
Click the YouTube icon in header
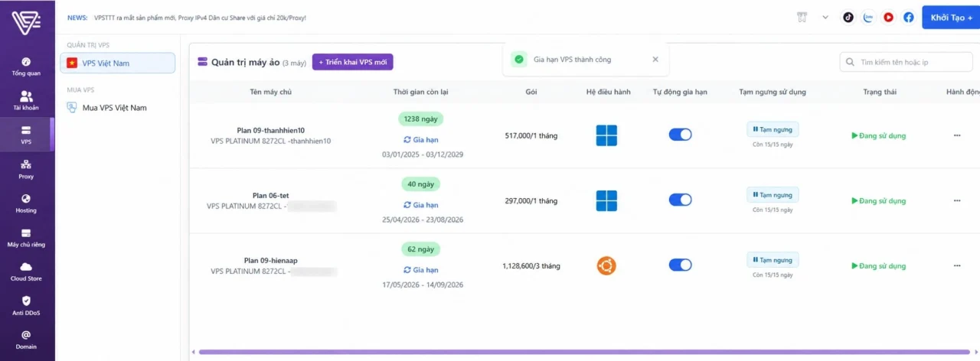click(x=888, y=17)
